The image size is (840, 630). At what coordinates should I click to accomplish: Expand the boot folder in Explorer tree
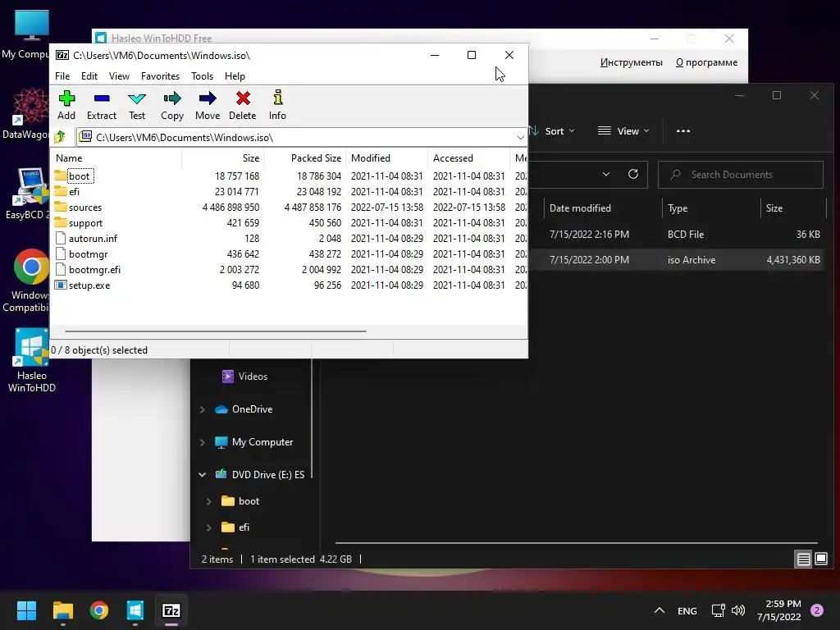209,501
